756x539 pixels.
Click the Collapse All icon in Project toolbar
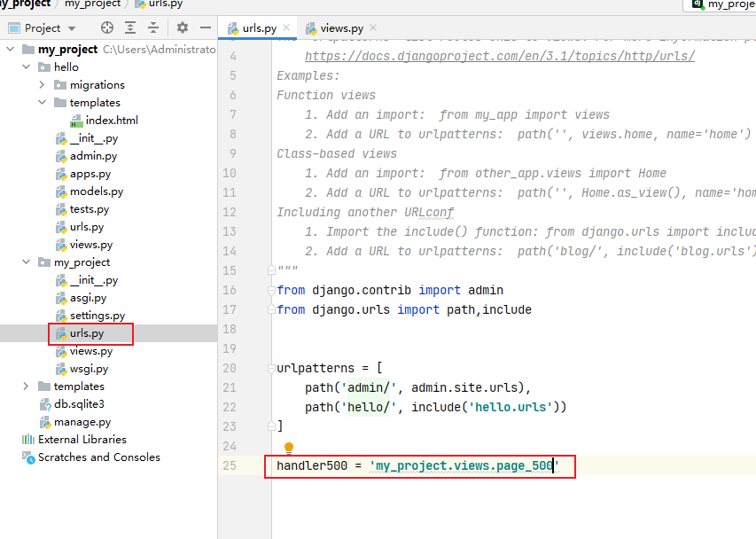[x=153, y=28]
